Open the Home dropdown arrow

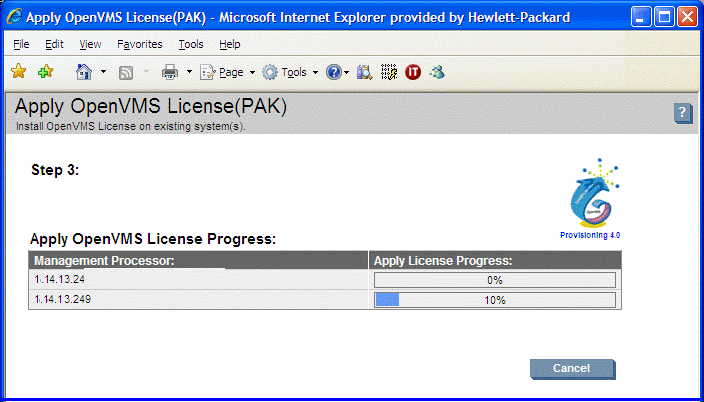click(x=104, y=72)
